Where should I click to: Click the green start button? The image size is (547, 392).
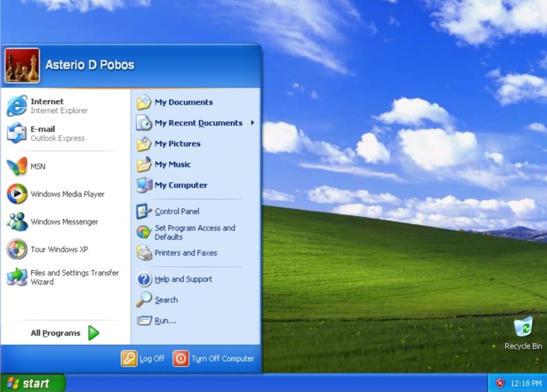[x=32, y=383]
